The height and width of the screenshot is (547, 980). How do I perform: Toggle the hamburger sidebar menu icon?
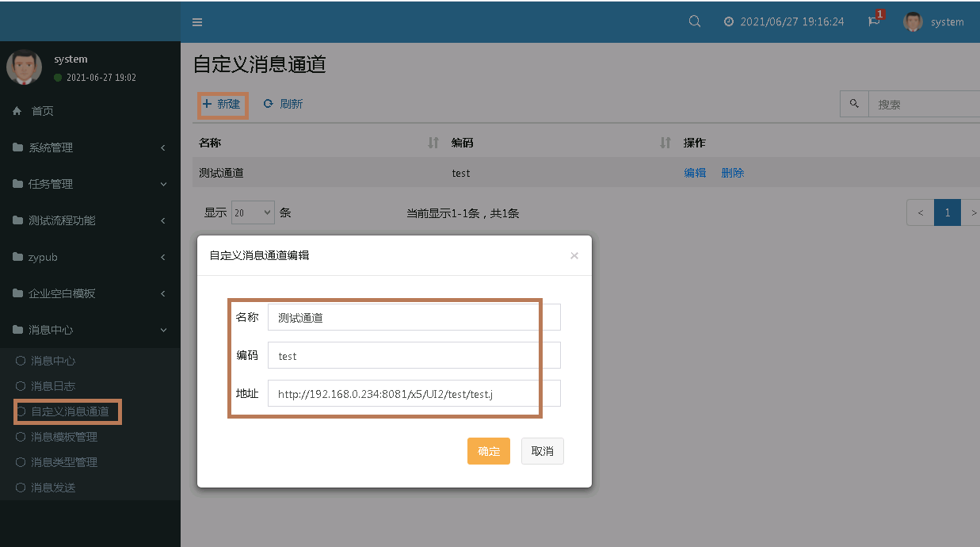tap(197, 22)
